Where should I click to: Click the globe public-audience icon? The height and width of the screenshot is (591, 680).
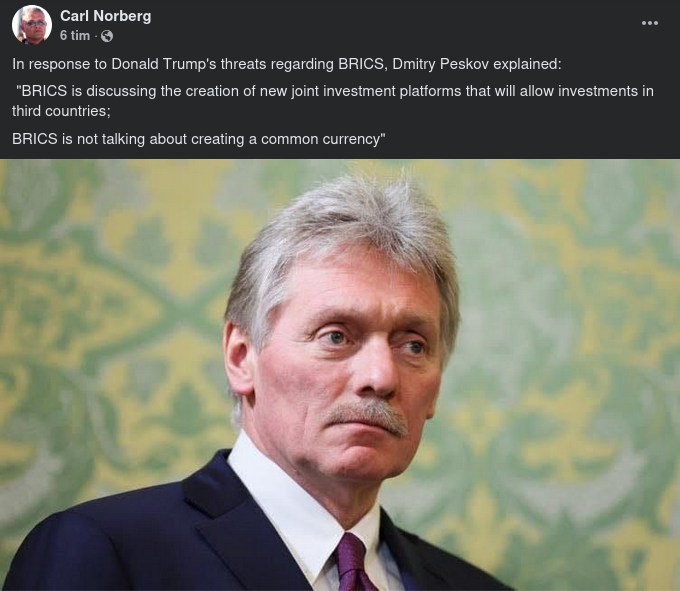(x=107, y=36)
